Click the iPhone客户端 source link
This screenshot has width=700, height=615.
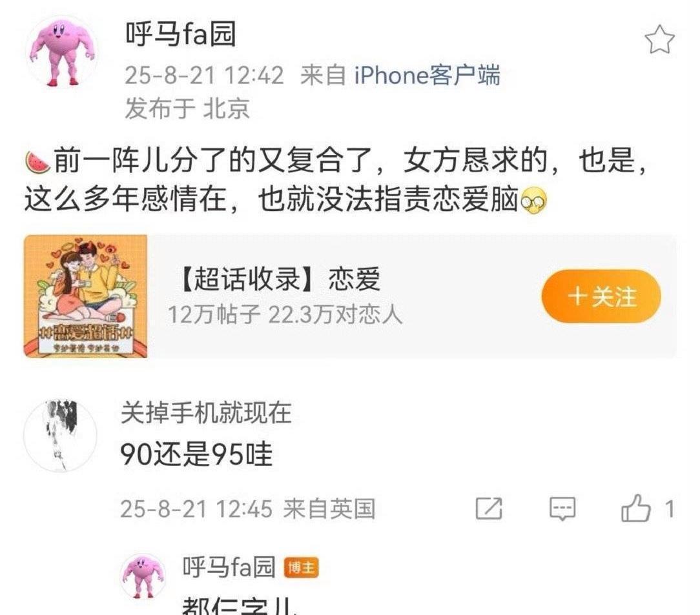pyautogui.click(x=427, y=74)
